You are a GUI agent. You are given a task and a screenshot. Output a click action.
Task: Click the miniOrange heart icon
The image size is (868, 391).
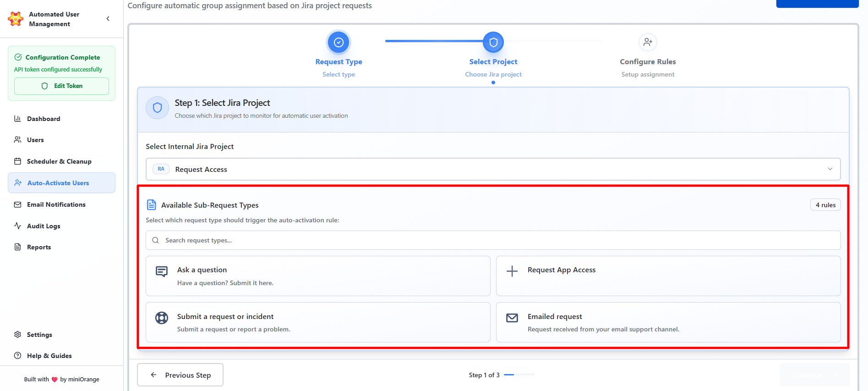(x=55, y=380)
